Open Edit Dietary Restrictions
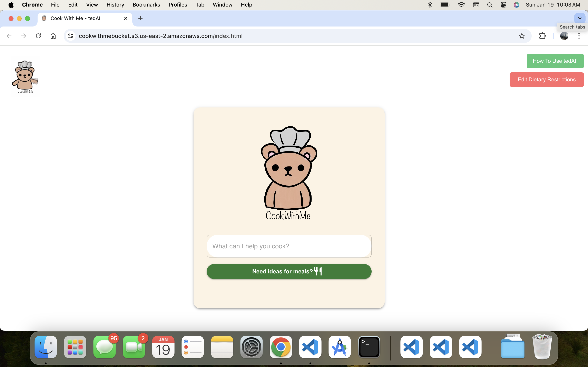The width and height of the screenshot is (588, 367). (x=546, y=79)
